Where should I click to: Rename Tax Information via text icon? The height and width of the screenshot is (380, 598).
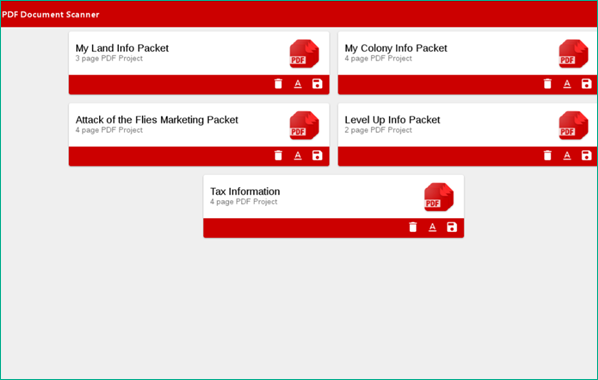coord(432,227)
